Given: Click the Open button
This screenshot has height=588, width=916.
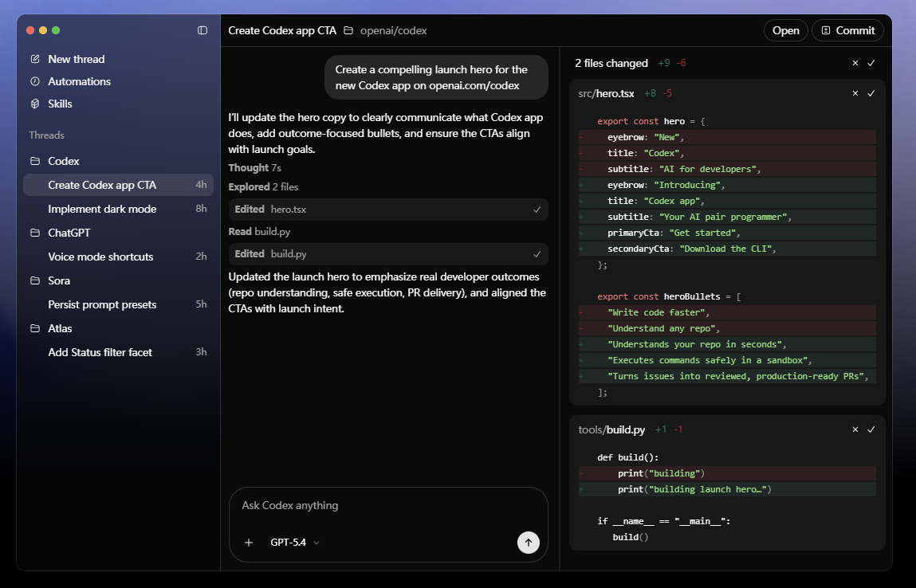Looking at the screenshot, I should 786,30.
